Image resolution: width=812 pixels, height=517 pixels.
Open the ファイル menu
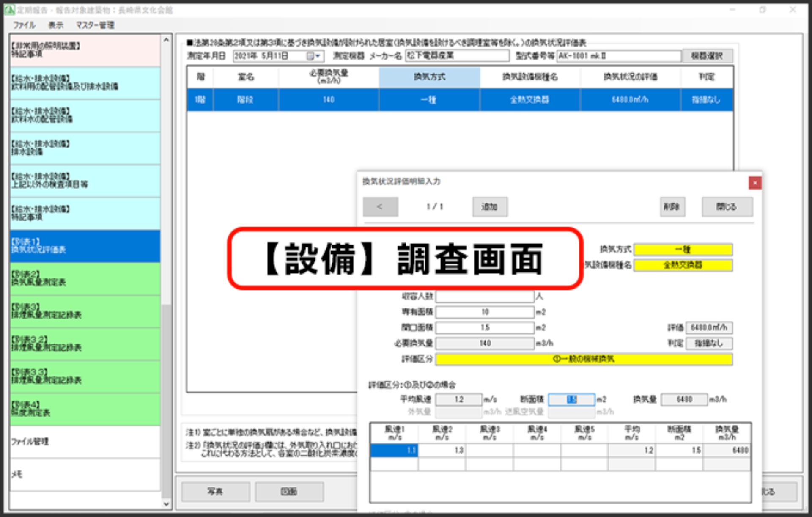[x=24, y=25]
